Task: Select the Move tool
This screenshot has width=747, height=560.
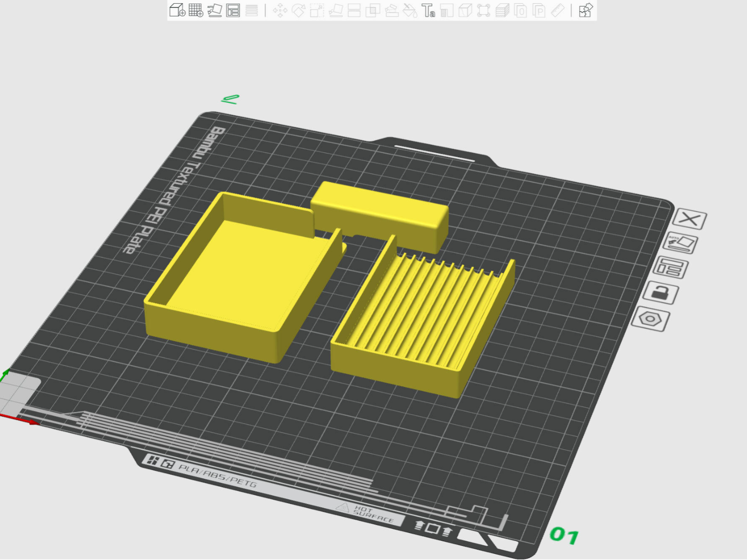Action: [x=280, y=10]
